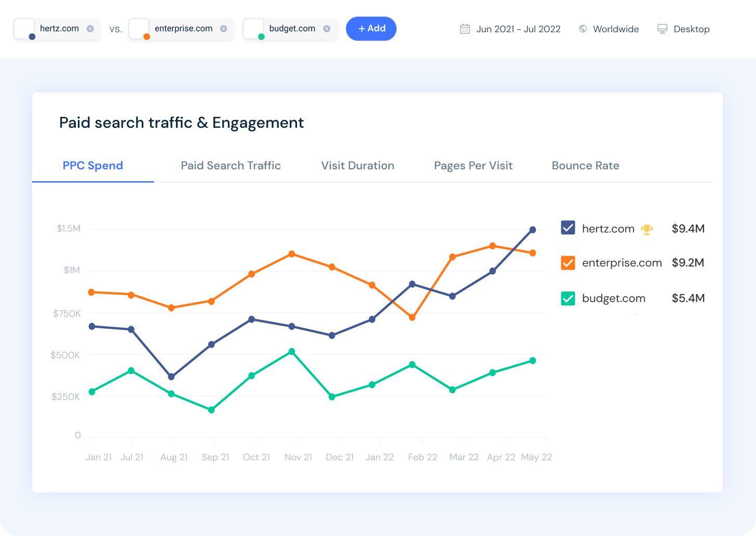
Task: Toggle budget.com visibility in the legend
Action: [568, 298]
